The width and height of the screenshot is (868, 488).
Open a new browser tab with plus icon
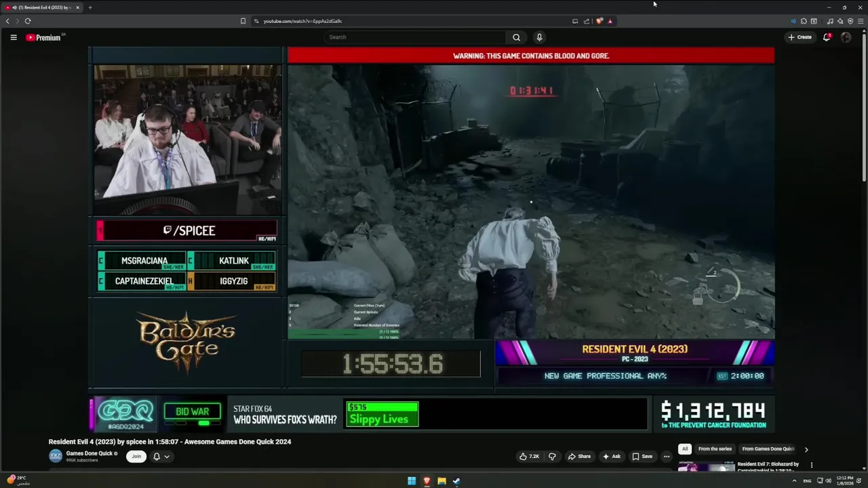tap(90, 7)
